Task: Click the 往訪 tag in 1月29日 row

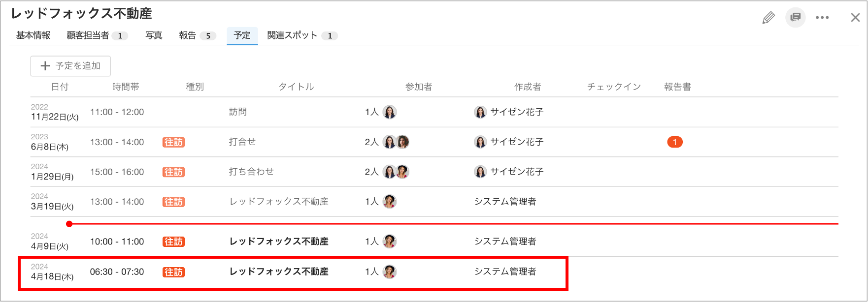Action: point(173,172)
